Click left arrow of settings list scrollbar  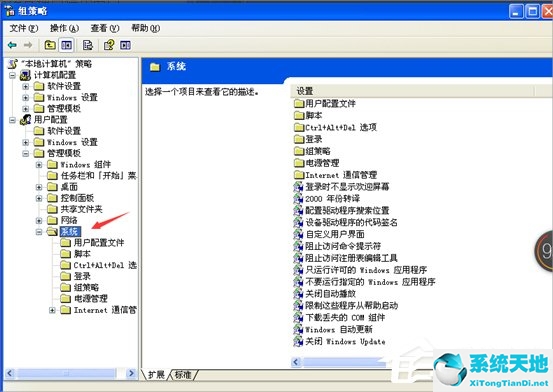coord(296,362)
